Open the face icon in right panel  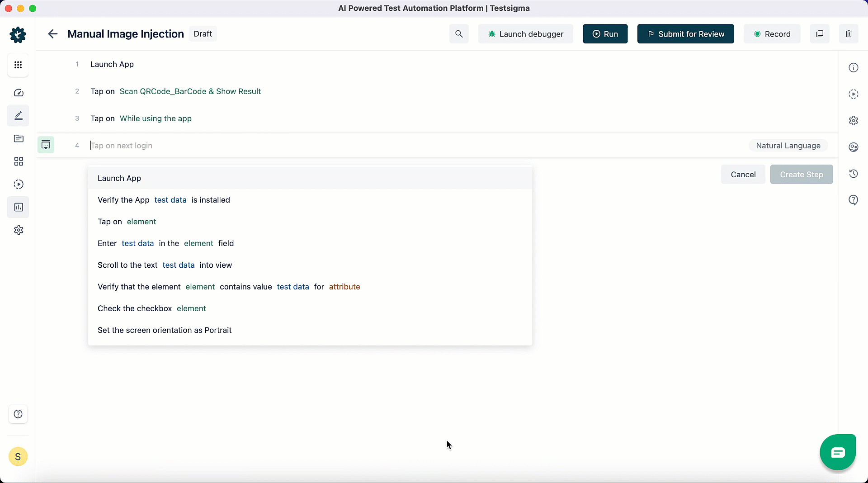[x=854, y=147]
